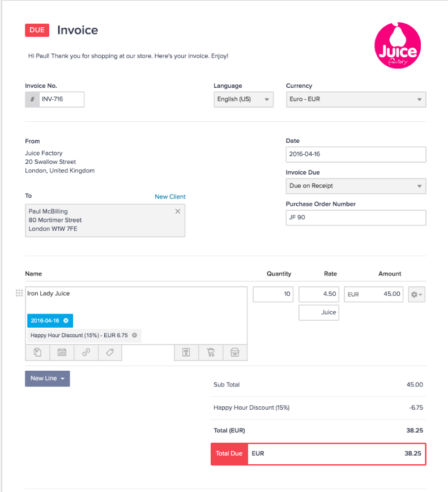This screenshot has width=448, height=492.
Task: Click the link attachment icon
Action: tap(86, 353)
